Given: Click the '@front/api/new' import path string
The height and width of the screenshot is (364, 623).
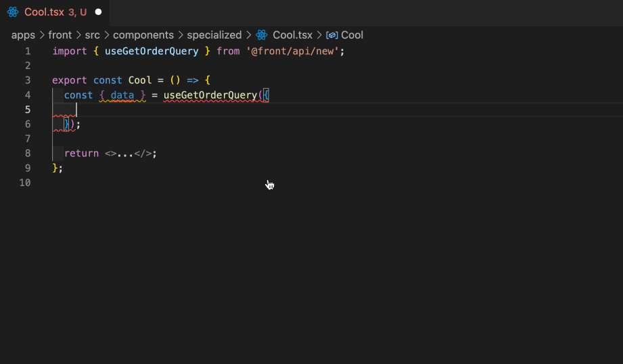Looking at the screenshot, I should tap(292, 51).
